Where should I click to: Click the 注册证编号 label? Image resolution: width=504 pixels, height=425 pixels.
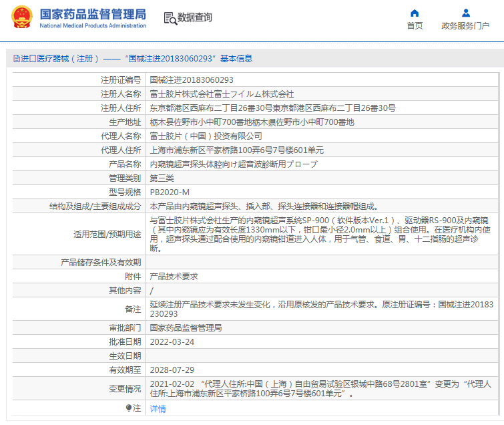(x=121, y=80)
